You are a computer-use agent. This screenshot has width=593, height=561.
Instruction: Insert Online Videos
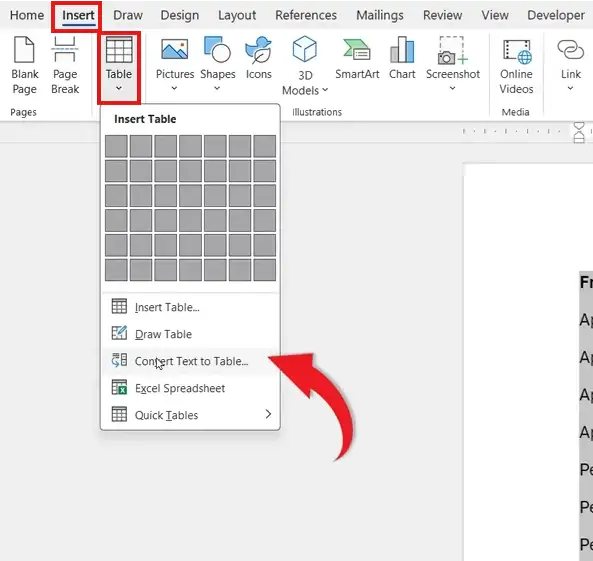tap(516, 66)
